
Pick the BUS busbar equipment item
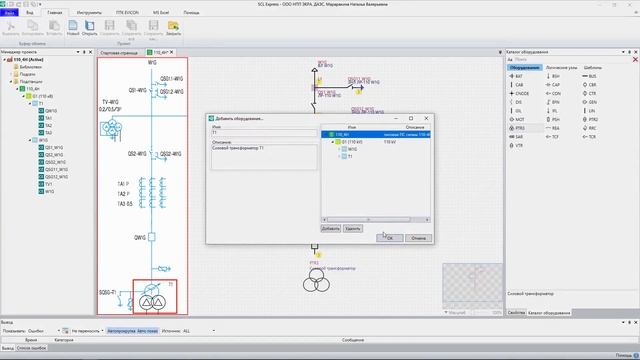pyautogui.click(x=589, y=76)
